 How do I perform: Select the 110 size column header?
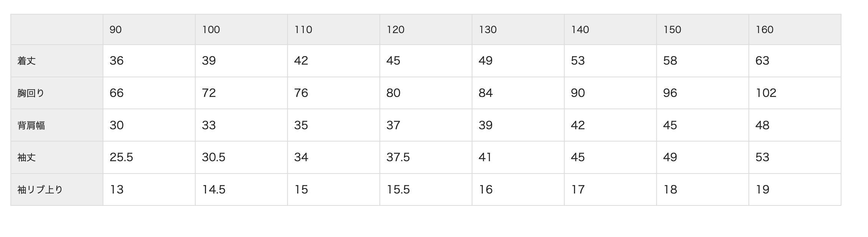[x=334, y=30]
